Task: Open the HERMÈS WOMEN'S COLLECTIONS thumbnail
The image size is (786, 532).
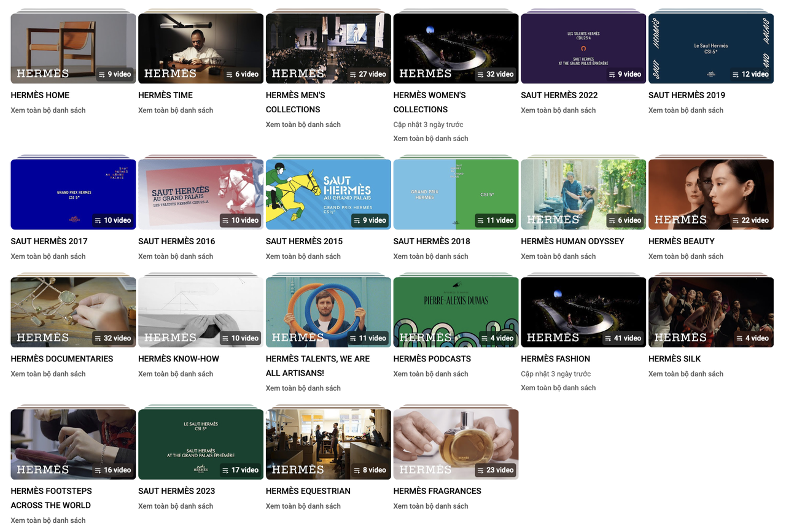Action: click(456, 48)
